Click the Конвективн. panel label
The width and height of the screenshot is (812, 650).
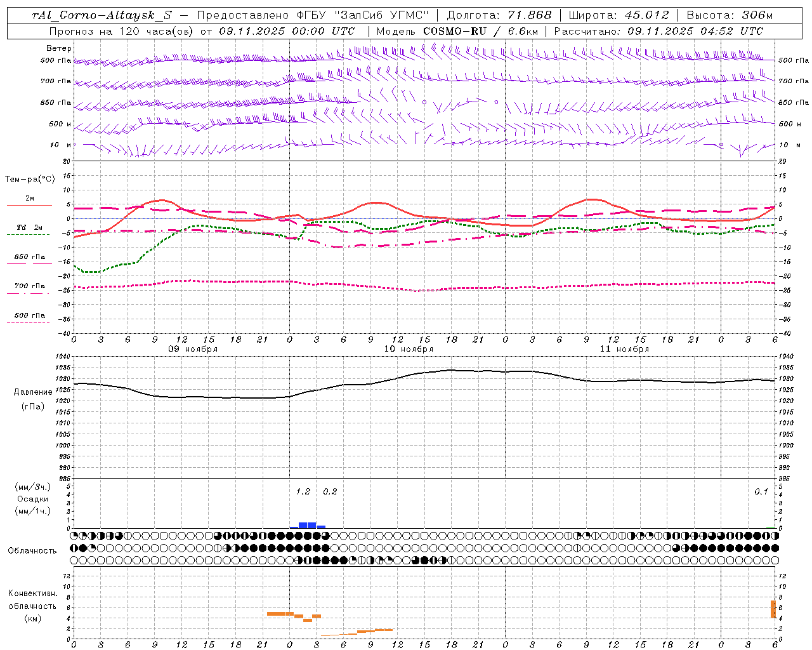pos(33,594)
